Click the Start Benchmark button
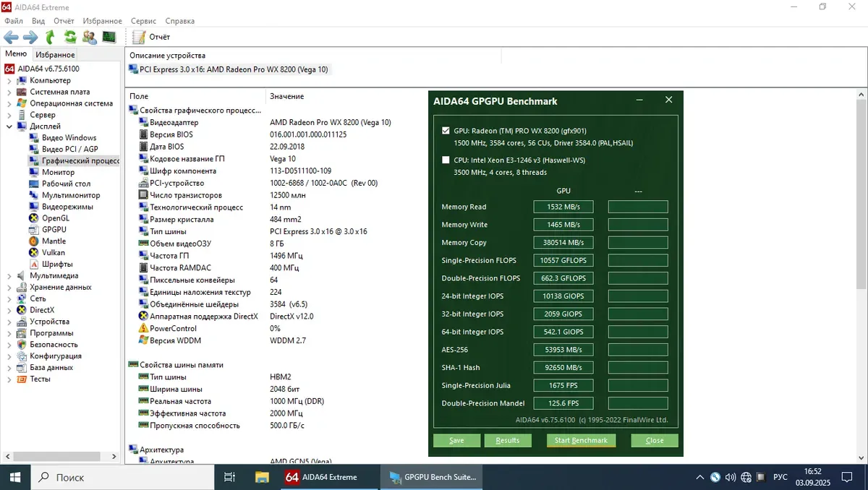868x490 pixels. (x=581, y=440)
